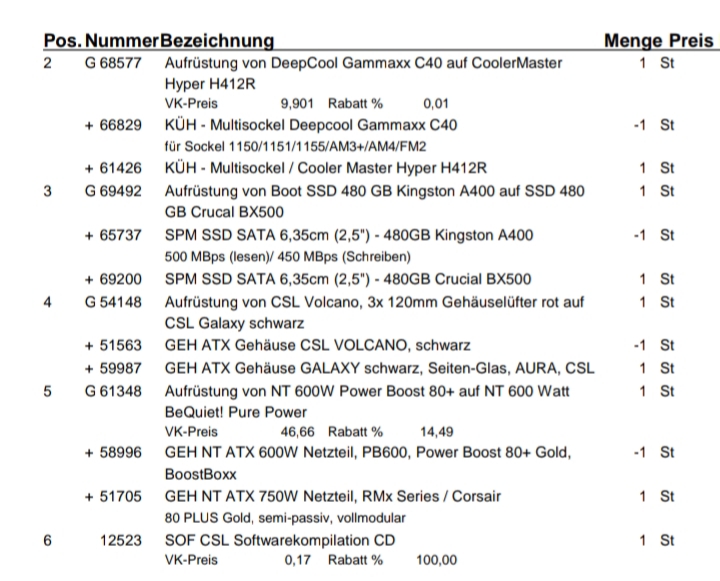Select article number G 68577

point(113,63)
